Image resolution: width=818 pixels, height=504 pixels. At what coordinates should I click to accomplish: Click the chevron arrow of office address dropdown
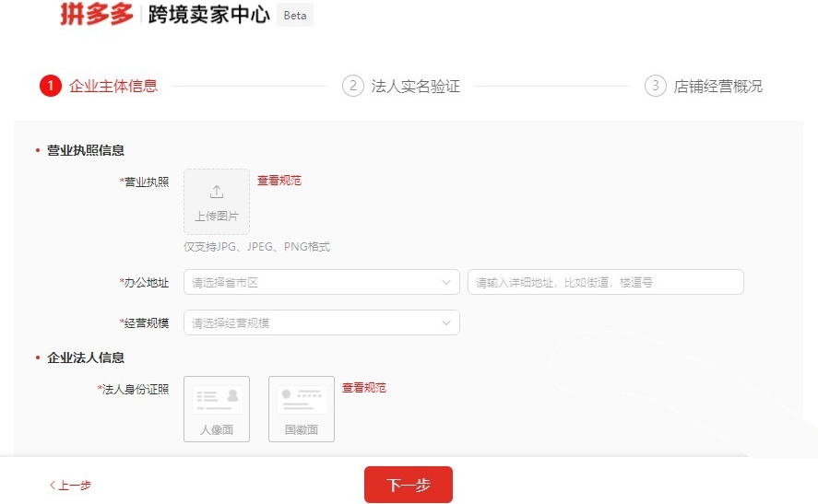446,282
